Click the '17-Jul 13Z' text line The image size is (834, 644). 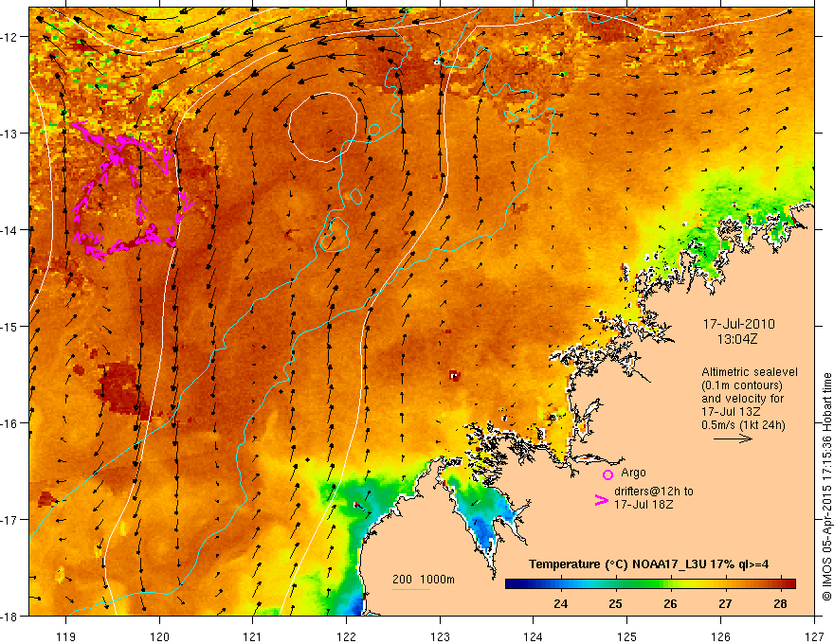pyautogui.click(x=731, y=412)
